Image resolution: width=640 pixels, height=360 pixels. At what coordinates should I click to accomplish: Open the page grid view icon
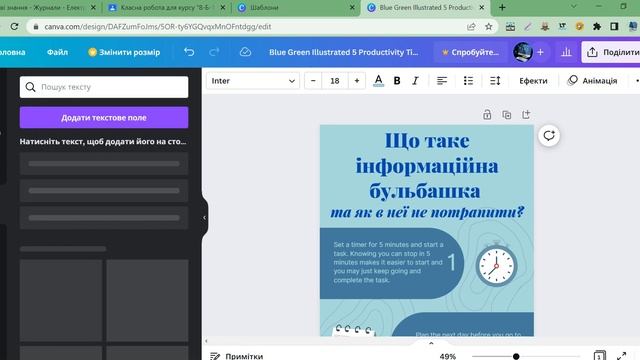pos(599,356)
